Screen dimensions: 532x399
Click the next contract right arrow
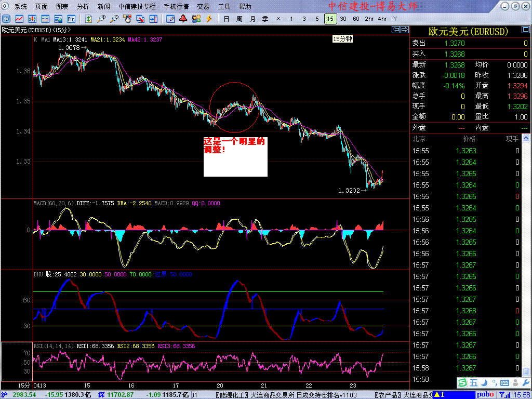tap(404, 30)
